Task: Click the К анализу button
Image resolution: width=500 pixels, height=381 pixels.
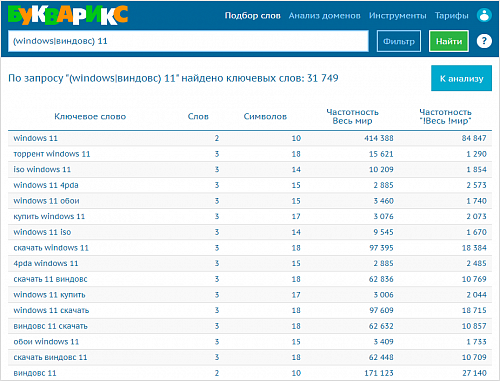Action: (x=461, y=78)
